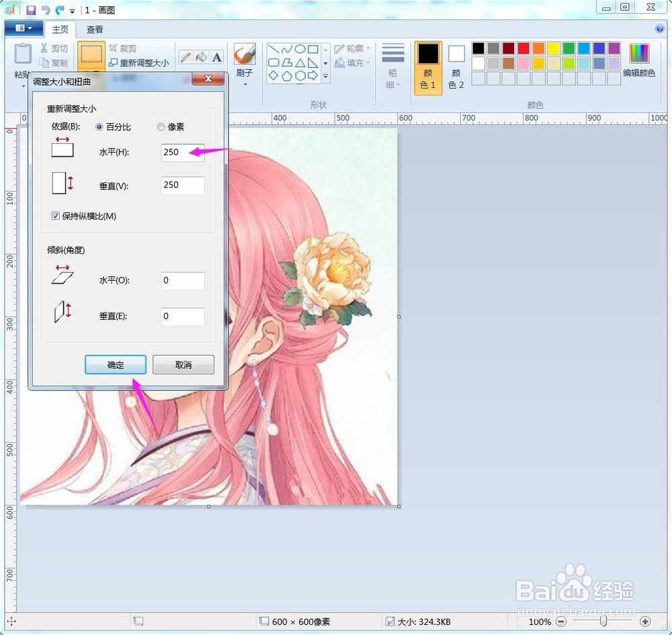Switch to the View tab
672x635 pixels.
pyautogui.click(x=95, y=29)
